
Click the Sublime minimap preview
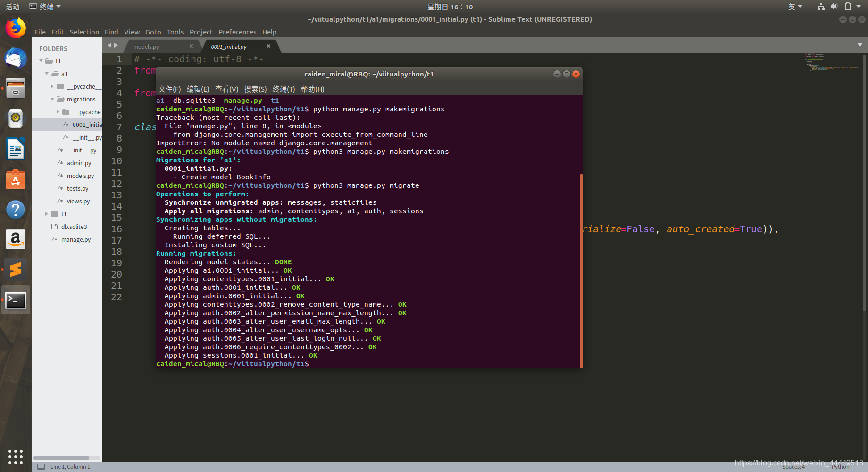pos(833,63)
